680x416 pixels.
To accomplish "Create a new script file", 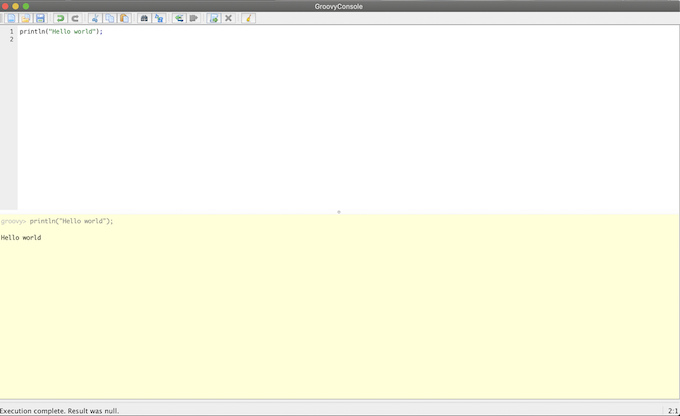I will 11,18.
